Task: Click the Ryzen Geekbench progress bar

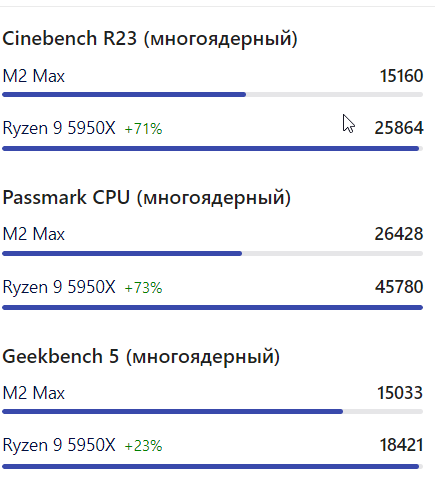Action: point(213,466)
